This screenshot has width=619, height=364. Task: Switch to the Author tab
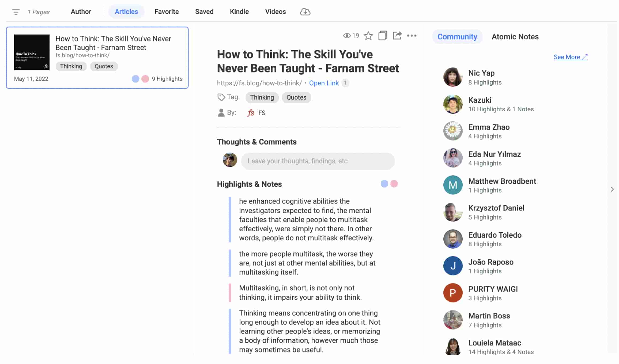[x=81, y=12]
